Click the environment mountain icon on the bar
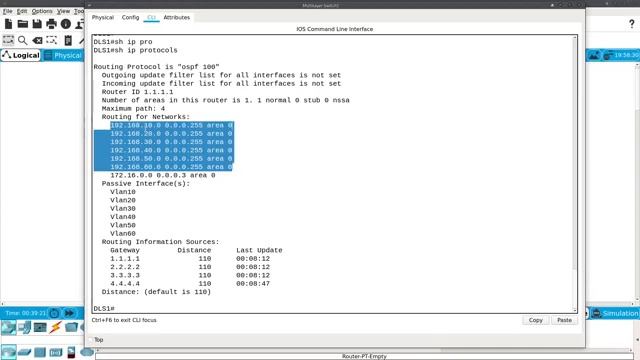 pos(594,55)
